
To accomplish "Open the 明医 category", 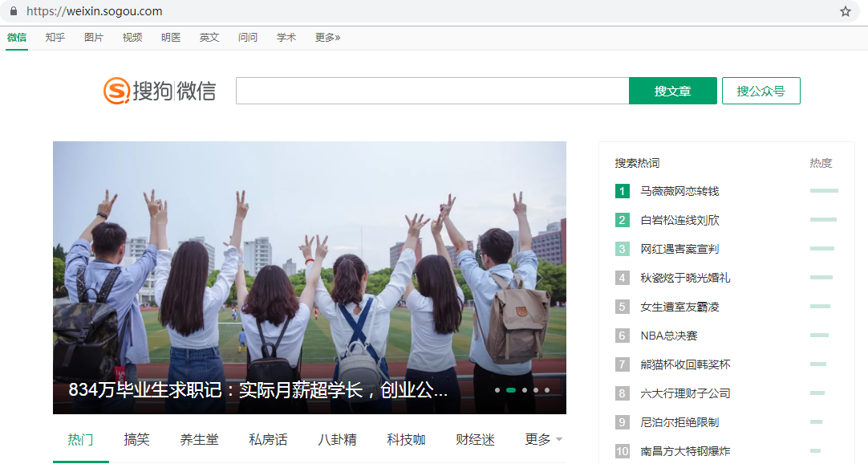I will pos(171,38).
